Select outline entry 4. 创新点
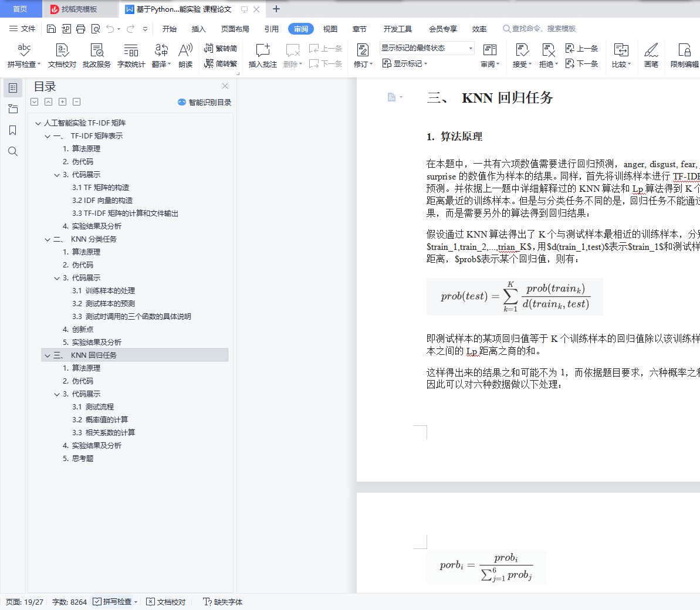Image resolution: width=700 pixels, height=610 pixels. coord(78,329)
